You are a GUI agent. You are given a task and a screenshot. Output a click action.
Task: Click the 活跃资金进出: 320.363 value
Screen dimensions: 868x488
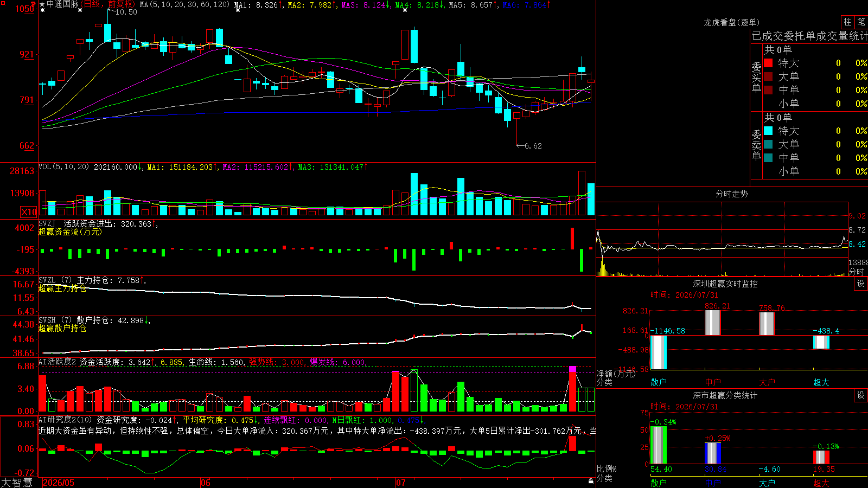(x=110, y=223)
